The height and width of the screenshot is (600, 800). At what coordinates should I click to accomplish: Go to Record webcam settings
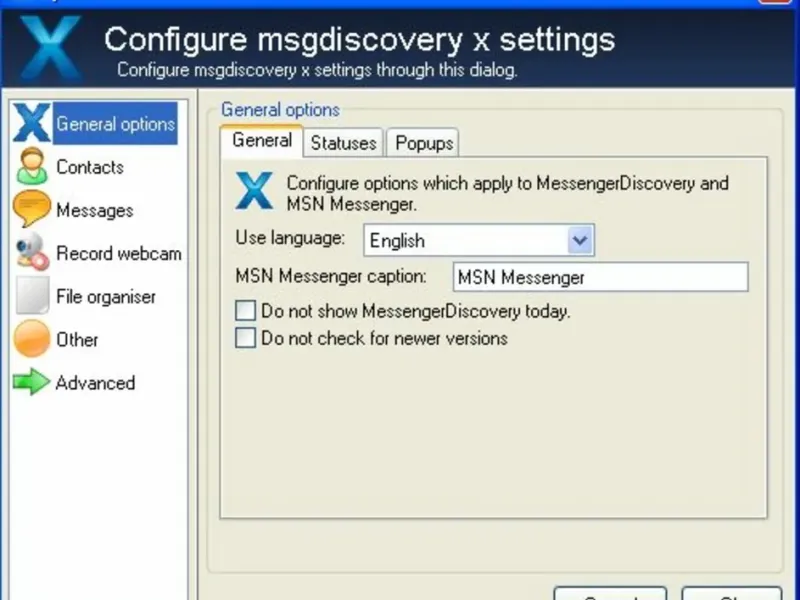[x=118, y=254]
